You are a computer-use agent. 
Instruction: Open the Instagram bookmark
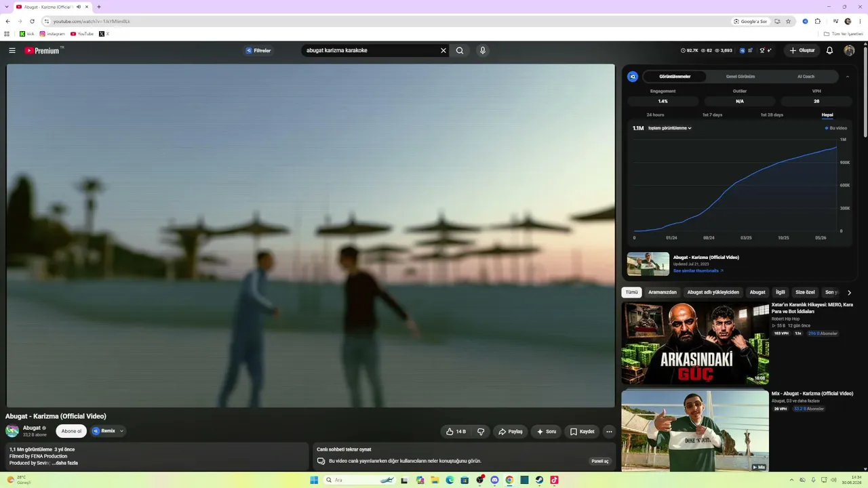52,34
